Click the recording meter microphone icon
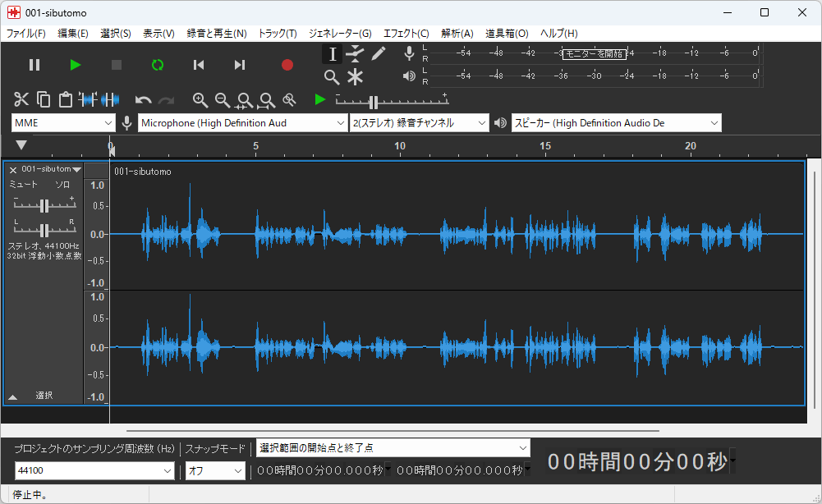Viewport: 822px width, 504px height. (x=410, y=53)
